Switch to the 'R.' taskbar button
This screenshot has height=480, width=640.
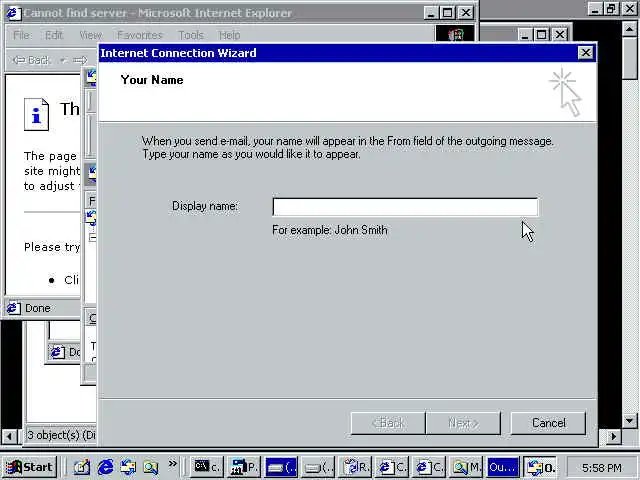355,467
